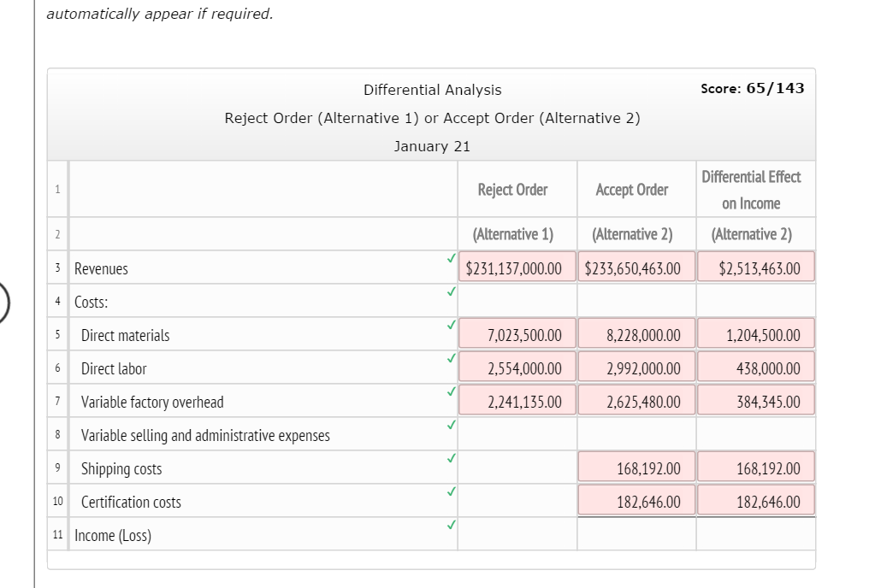Select the Variable selling and administrative expenses label
Viewport: 869px width, 588px height.
pos(205,435)
